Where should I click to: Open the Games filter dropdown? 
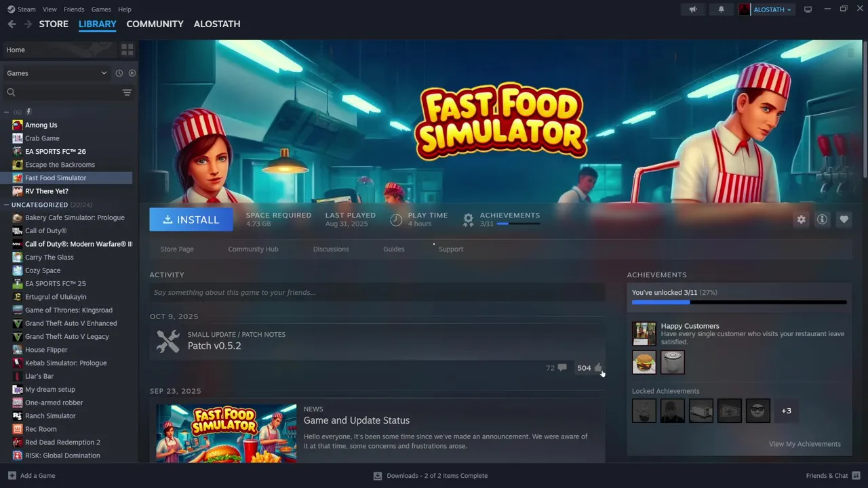pyautogui.click(x=56, y=73)
